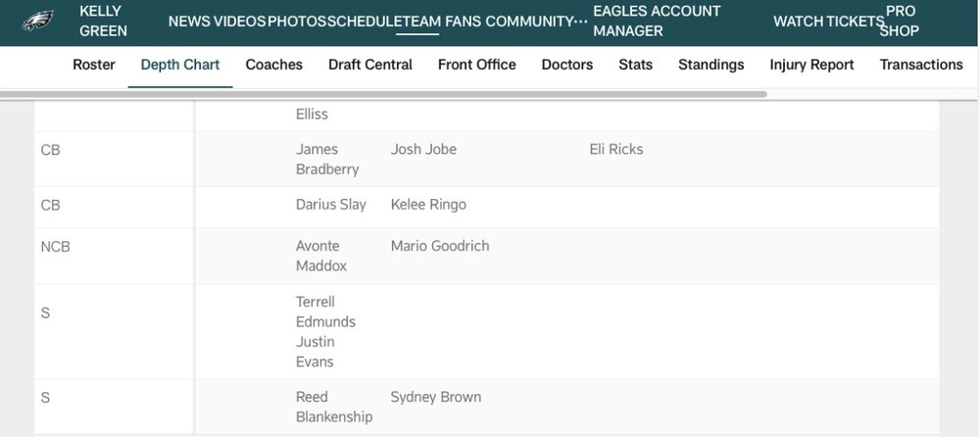This screenshot has height=437, width=980.
Task: Open Draft Central page
Action: click(370, 65)
